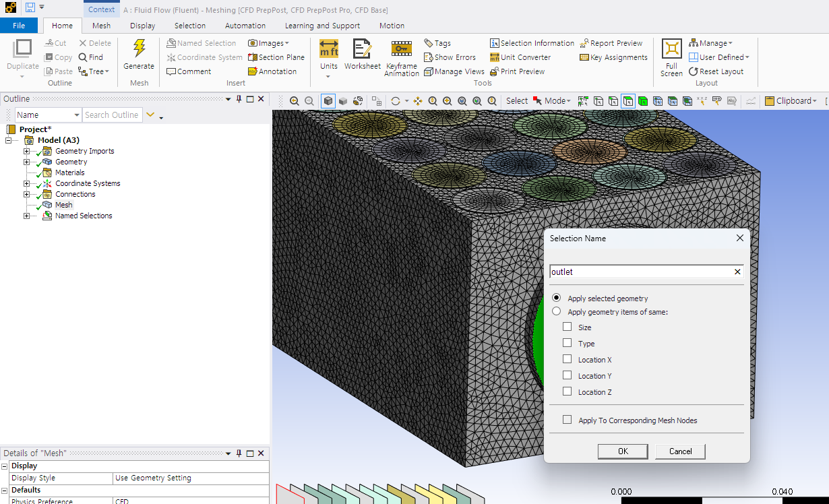Open Selection Information
The width and height of the screenshot is (829, 504).
pyautogui.click(x=532, y=43)
